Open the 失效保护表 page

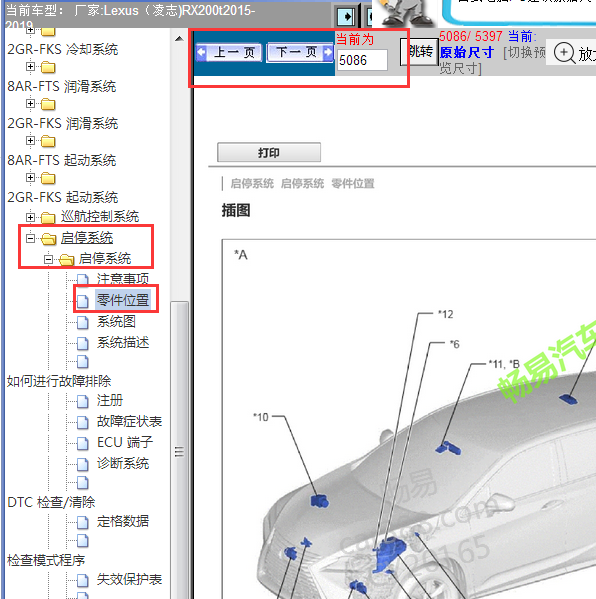coord(129,579)
